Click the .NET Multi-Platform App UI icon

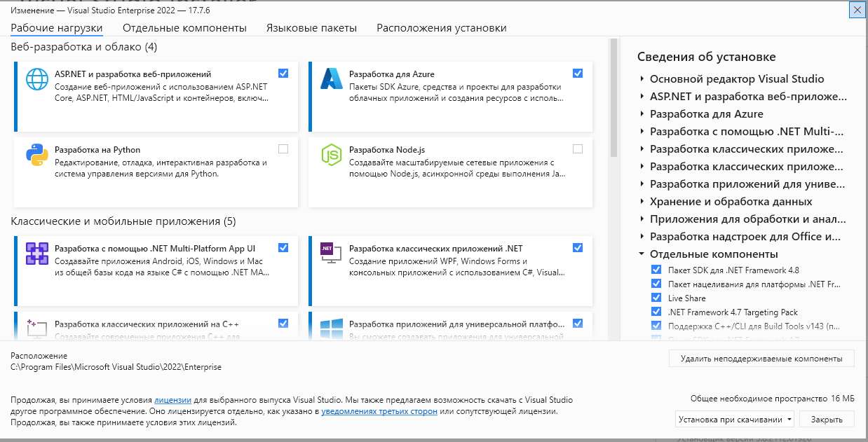tap(36, 254)
